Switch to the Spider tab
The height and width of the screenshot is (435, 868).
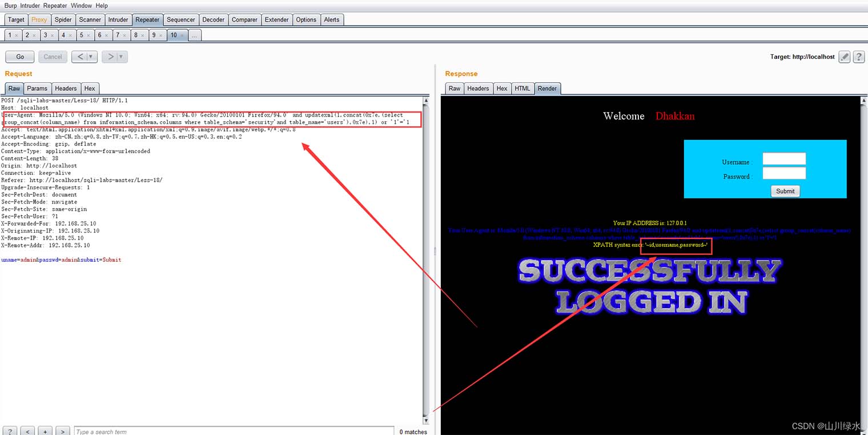[63, 19]
